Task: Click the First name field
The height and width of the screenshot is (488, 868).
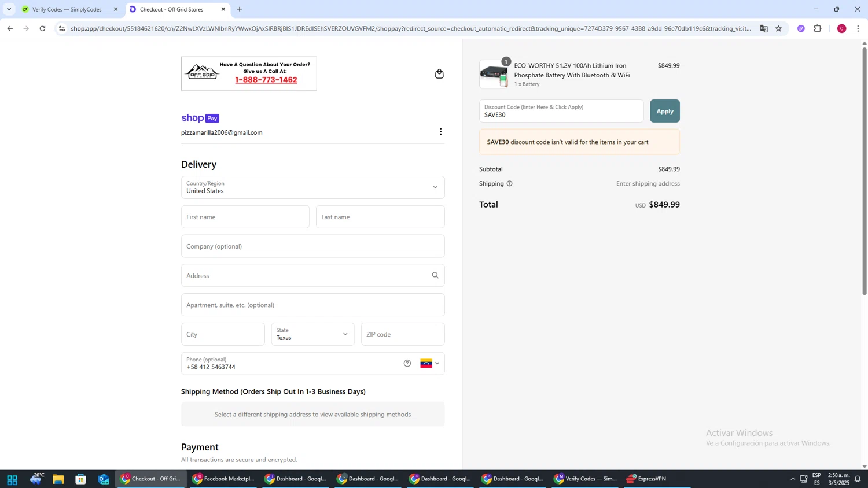Action: point(245,217)
